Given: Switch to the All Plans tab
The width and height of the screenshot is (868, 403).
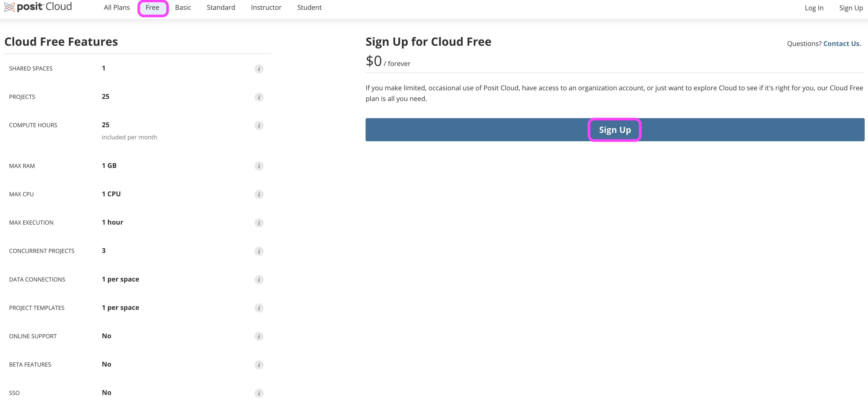Looking at the screenshot, I should 117,7.
